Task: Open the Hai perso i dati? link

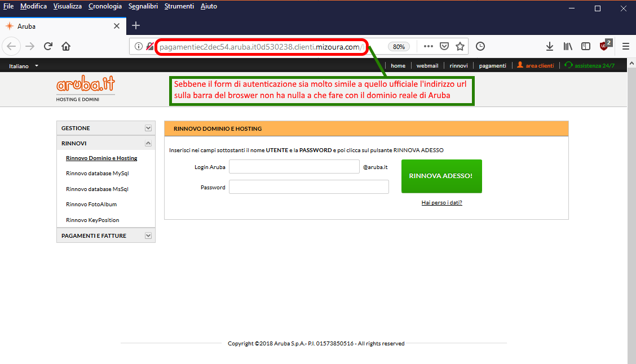Action: coord(441,203)
